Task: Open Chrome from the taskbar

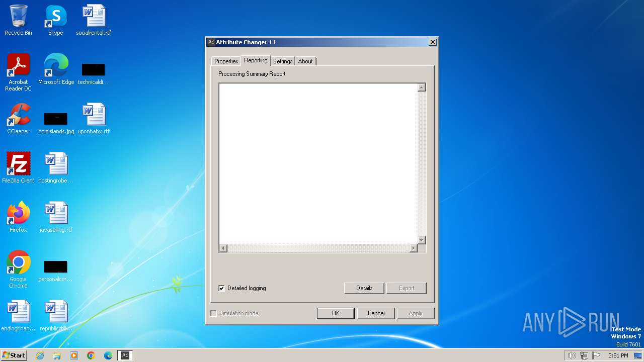Action: [91, 355]
